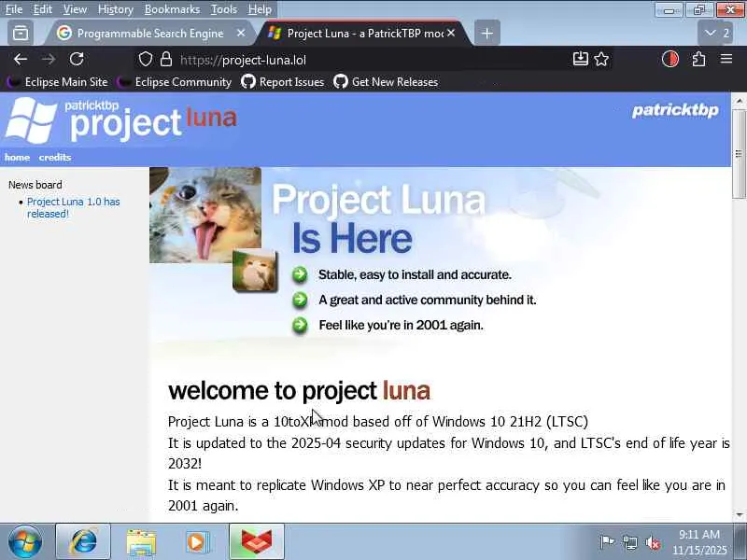Click the page scrollbar up arrow
Viewport: 747px width, 560px height.
click(739, 101)
